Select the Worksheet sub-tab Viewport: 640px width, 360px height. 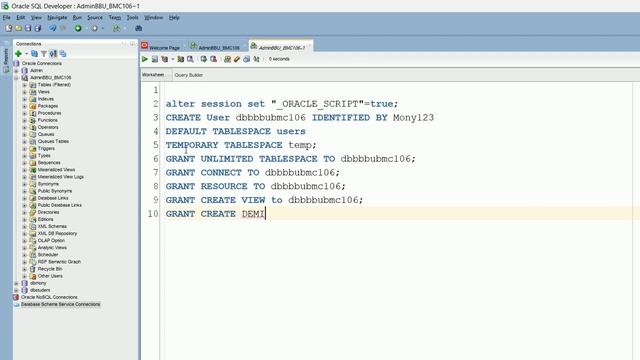coord(153,75)
